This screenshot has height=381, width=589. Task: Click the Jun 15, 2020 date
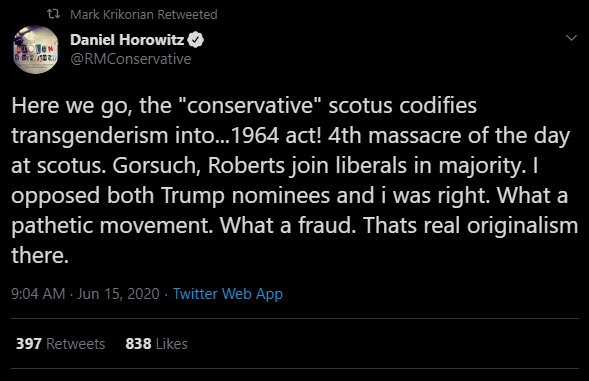(118, 293)
